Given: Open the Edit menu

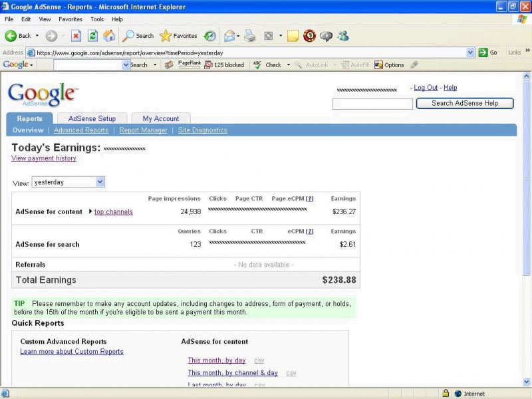Looking at the screenshot, I should pos(26,19).
